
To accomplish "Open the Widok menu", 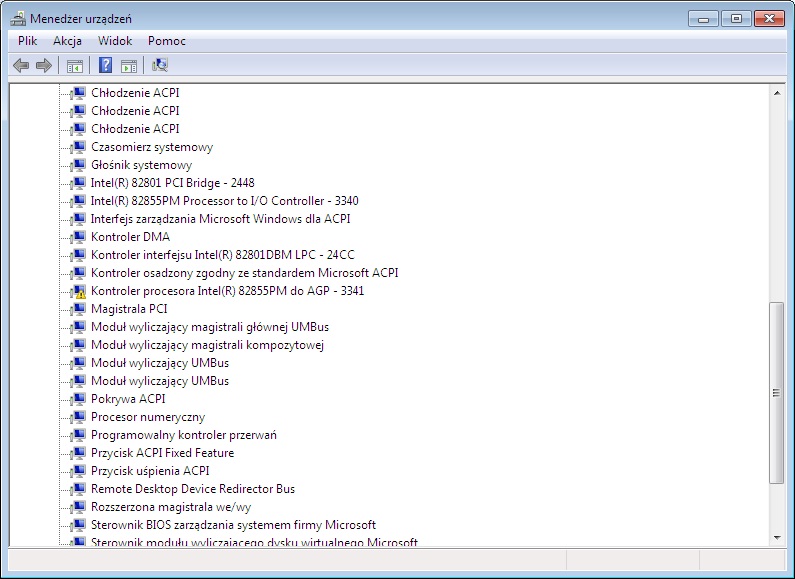I will click(x=115, y=41).
